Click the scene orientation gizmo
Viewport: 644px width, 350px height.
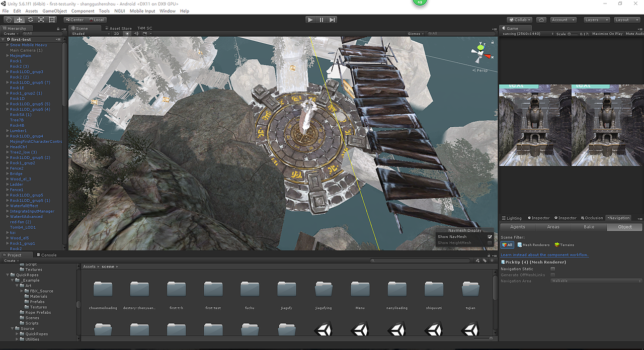pos(481,53)
